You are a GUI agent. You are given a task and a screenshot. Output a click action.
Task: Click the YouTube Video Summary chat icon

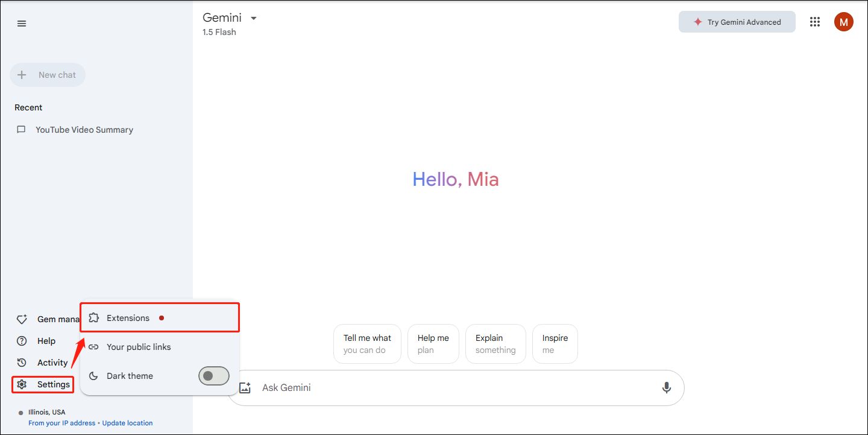pyautogui.click(x=21, y=130)
